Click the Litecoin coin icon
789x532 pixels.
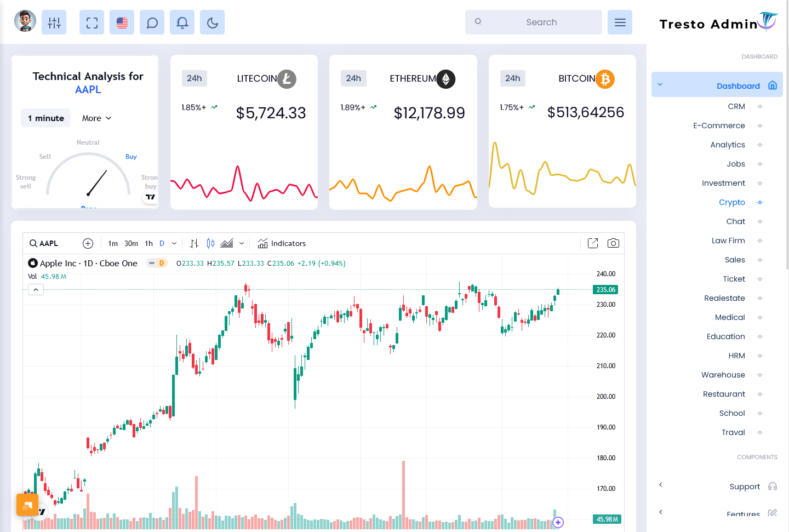coord(287,79)
